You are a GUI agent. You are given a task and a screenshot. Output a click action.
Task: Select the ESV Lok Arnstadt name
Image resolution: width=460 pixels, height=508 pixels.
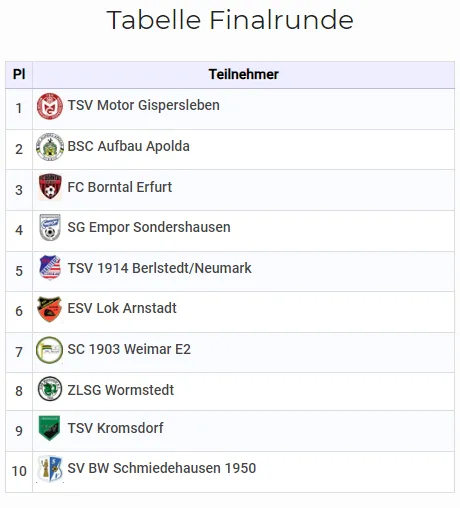(x=122, y=308)
